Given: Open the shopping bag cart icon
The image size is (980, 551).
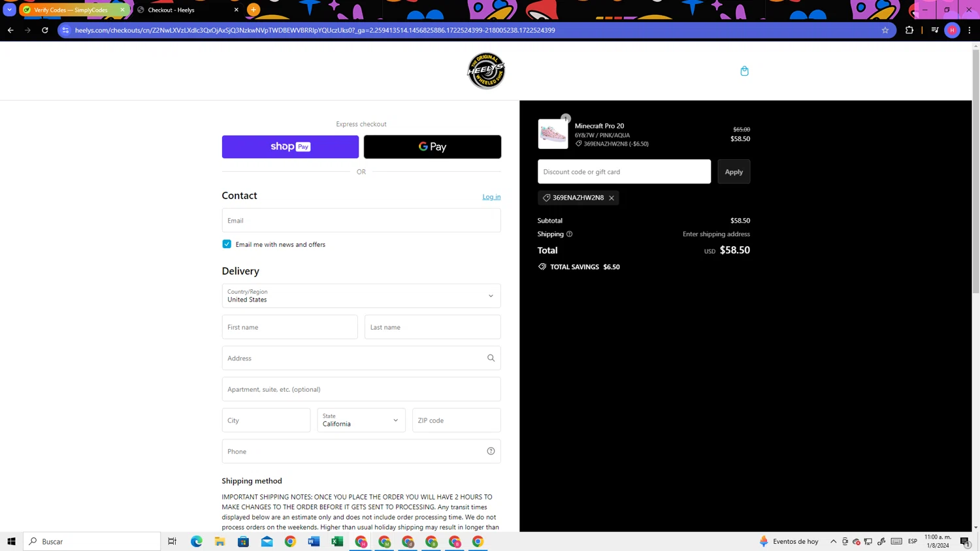Looking at the screenshot, I should (x=744, y=71).
